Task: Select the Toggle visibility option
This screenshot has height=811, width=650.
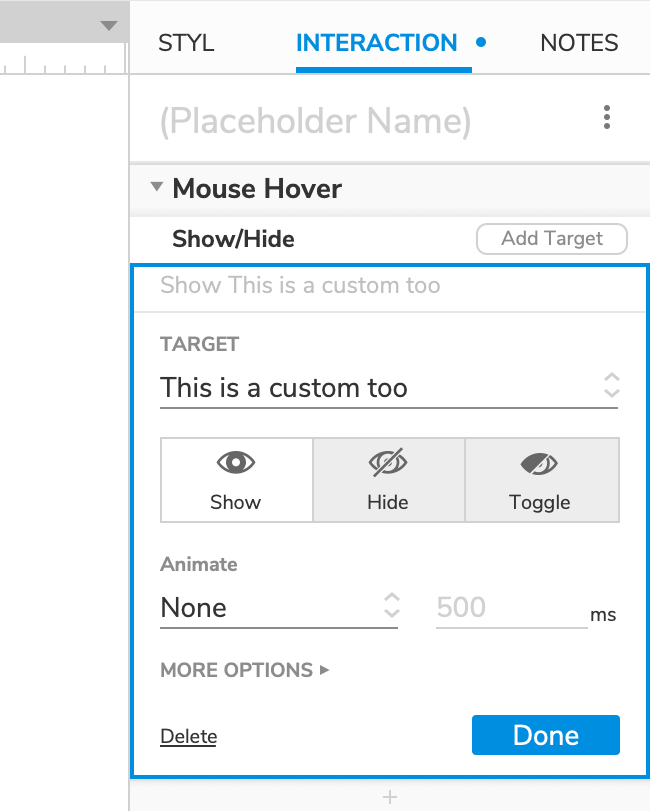Action: (541, 480)
